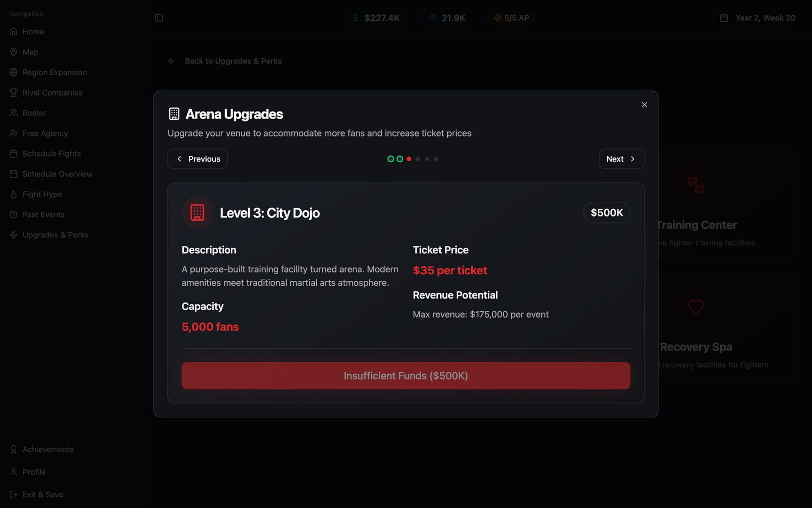Click Back to Upgrades & Perks link
Image resolution: width=812 pixels, height=508 pixels.
(x=233, y=61)
